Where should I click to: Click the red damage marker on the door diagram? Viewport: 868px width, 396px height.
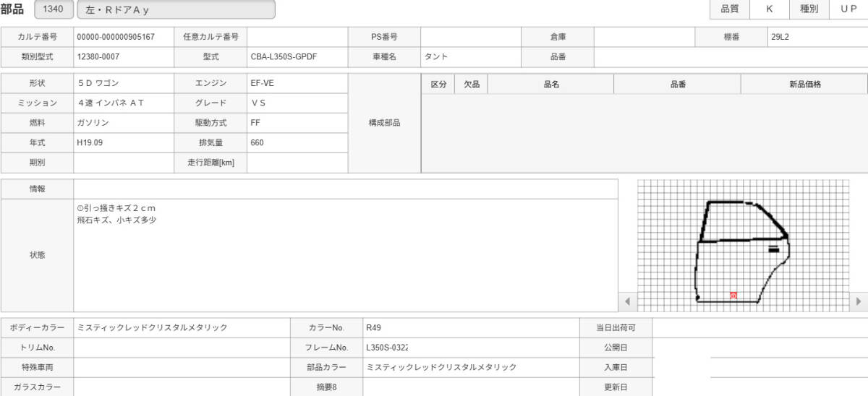(733, 295)
